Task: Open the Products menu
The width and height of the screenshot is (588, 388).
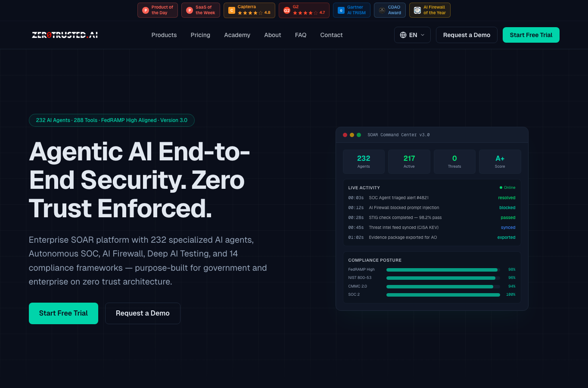Action: (164, 35)
